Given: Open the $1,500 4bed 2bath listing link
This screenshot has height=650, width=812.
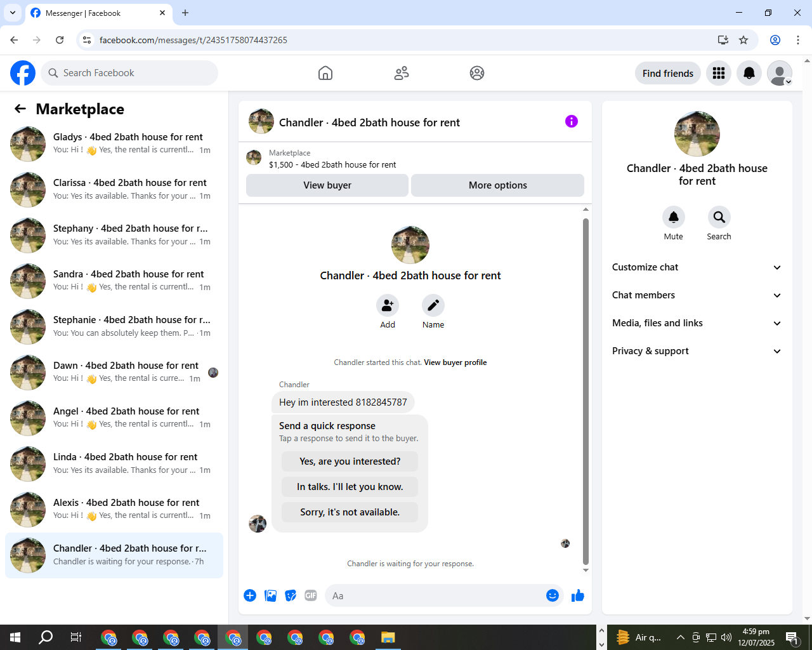Looking at the screenshot, I should pos(332,164).
